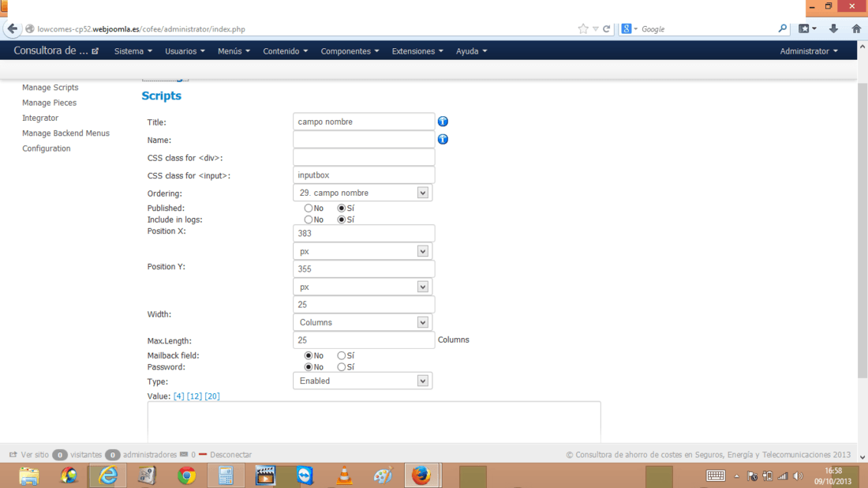Open the Usuarios menu
The height and width of the screenshot is (488, 868).
point(185,51)
